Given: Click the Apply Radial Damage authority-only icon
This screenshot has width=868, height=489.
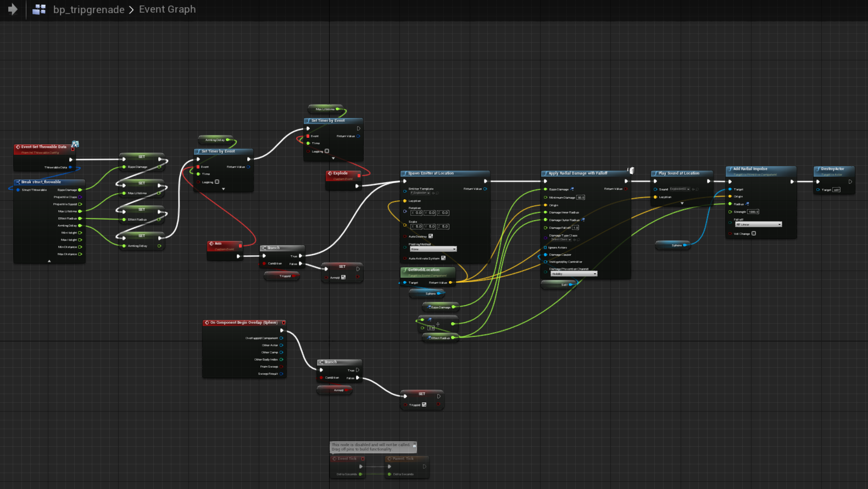Looking at the screenshot, I should [x=631, y=171].
